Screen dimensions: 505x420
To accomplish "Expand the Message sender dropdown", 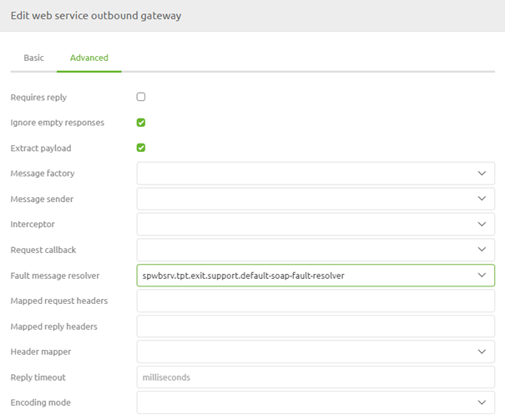I will 316,199.
